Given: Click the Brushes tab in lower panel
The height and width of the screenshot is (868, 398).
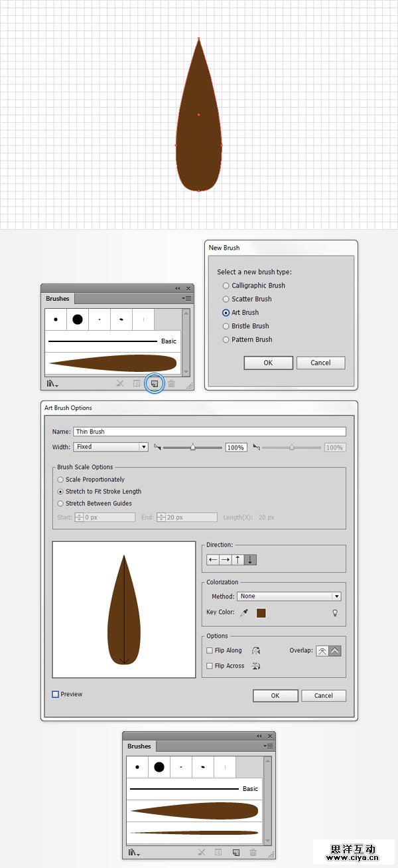Looking at the screenshot, I should click(x=139, y=746).
